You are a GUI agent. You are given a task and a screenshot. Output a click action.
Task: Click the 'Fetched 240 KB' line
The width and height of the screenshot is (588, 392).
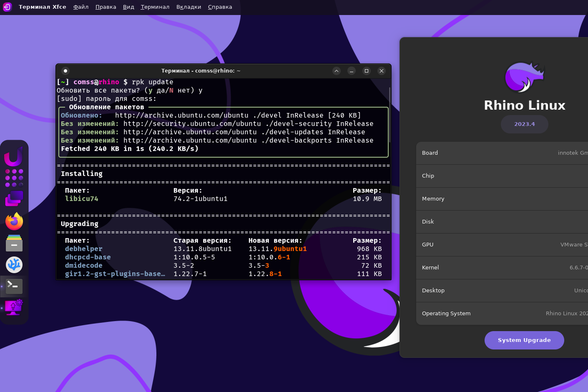[x=130, y=149]
